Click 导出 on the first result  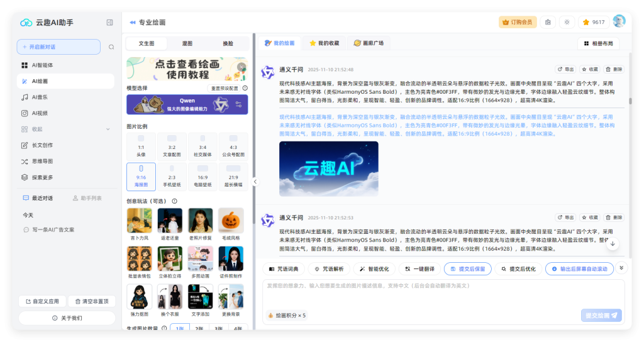click(x=565, y=69)
